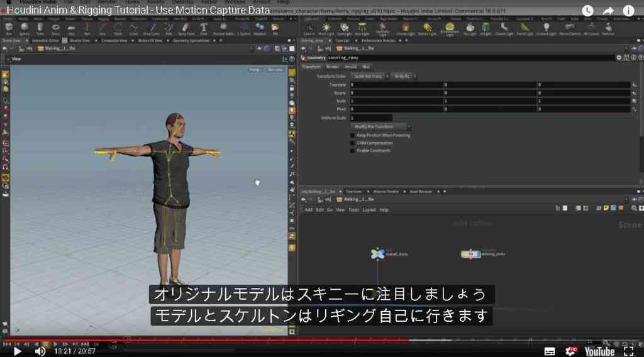The height and width of the screenshot is (357, 644).
Task: Seek on the red video progress bar
Action: tap(206, 340)
